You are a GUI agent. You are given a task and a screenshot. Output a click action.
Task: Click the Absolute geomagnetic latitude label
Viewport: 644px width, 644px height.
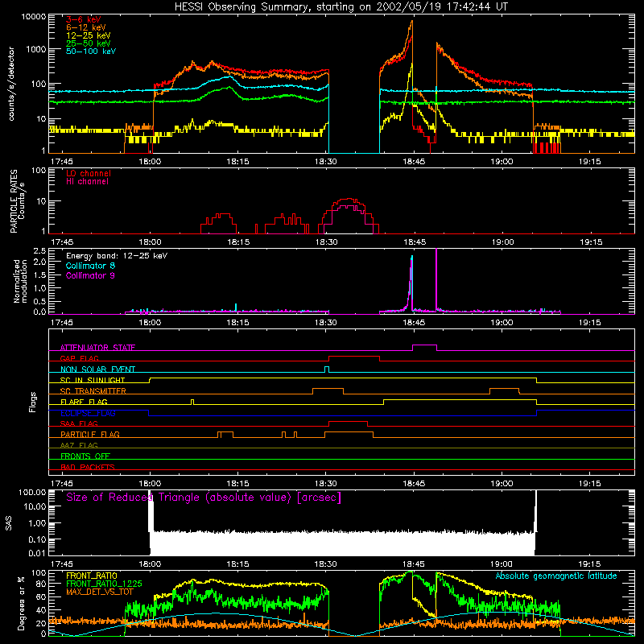[x=556, y=576]
